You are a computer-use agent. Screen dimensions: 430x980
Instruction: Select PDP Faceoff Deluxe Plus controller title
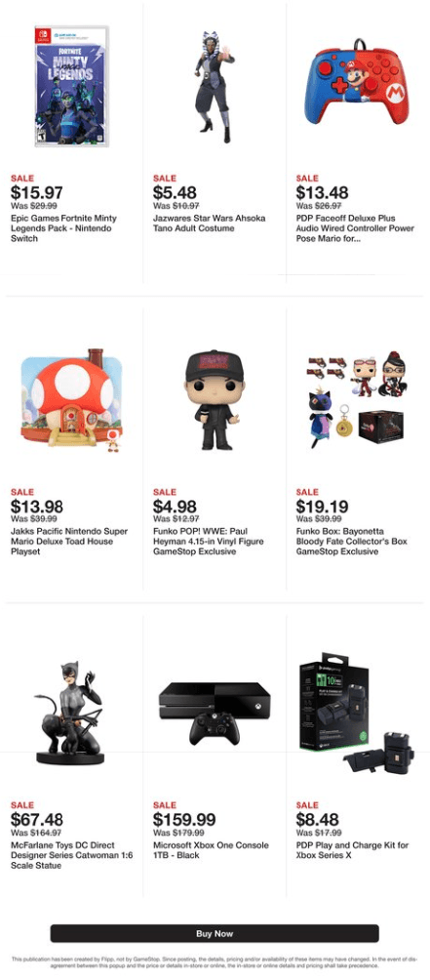click(355, 228)
